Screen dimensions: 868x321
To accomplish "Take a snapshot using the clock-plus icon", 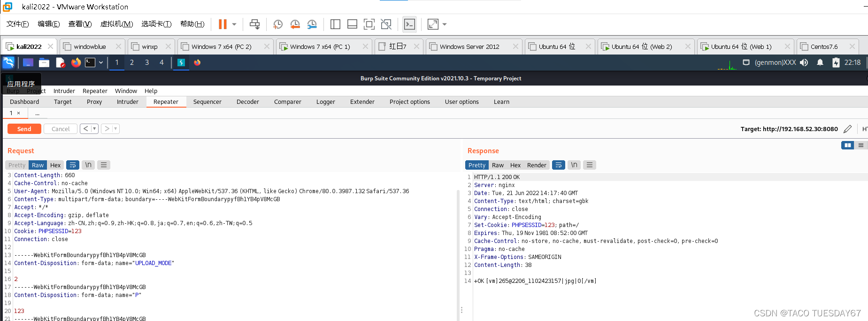I will click(x=277, y=24).
